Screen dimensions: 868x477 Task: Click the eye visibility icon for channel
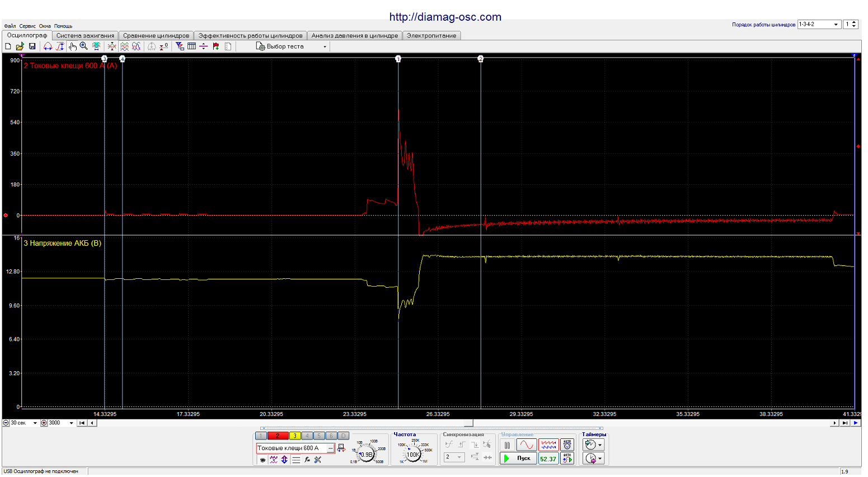(262, 460)
